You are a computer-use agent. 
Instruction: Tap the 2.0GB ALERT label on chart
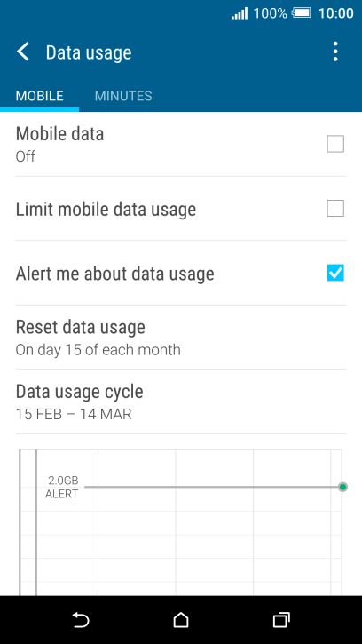(62, 487)
